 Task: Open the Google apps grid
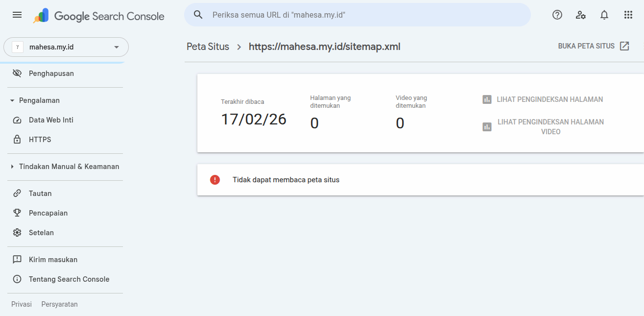628,15
